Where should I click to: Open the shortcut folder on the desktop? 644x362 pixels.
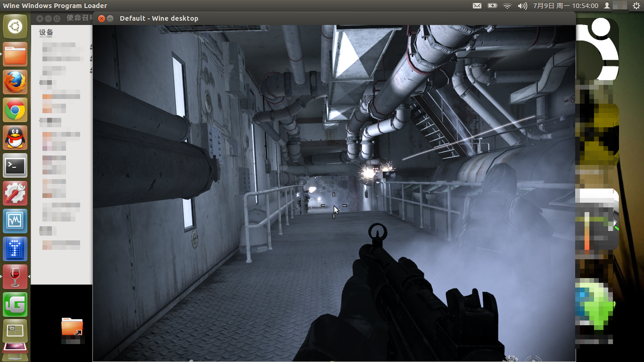(x=72, y=327)
